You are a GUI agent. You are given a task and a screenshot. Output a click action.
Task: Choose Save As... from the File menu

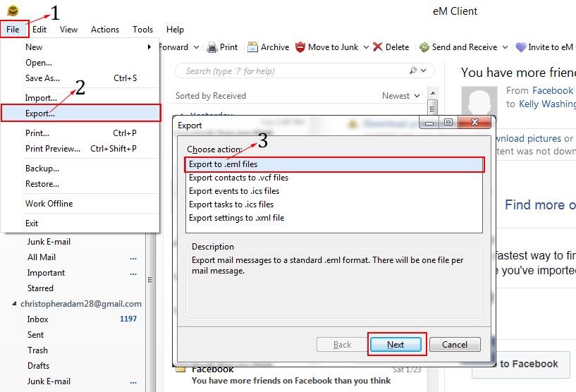[80, 78]
